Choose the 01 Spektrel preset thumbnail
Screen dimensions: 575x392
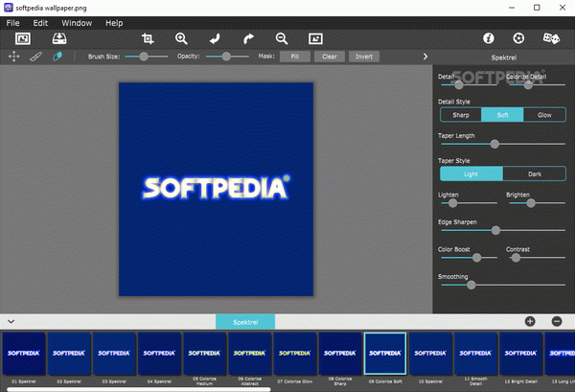24,354
